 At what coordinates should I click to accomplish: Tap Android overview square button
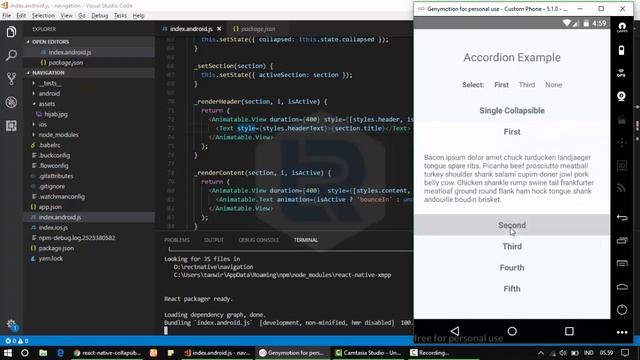tap(569, 331)
